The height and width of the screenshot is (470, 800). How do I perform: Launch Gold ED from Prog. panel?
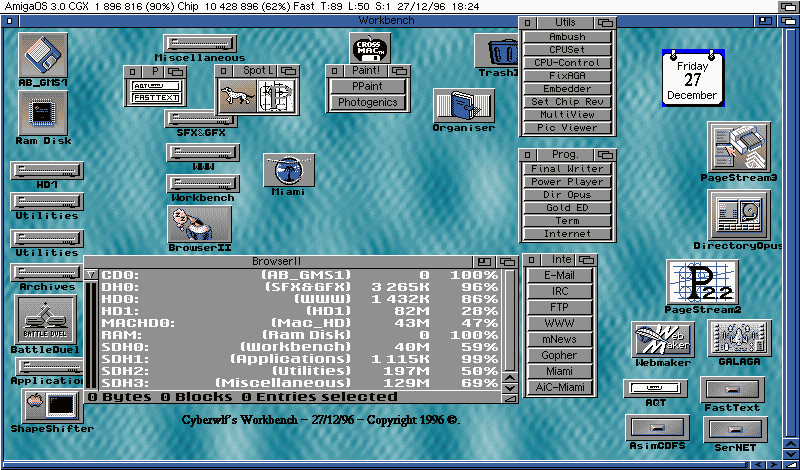pos(567,208)
